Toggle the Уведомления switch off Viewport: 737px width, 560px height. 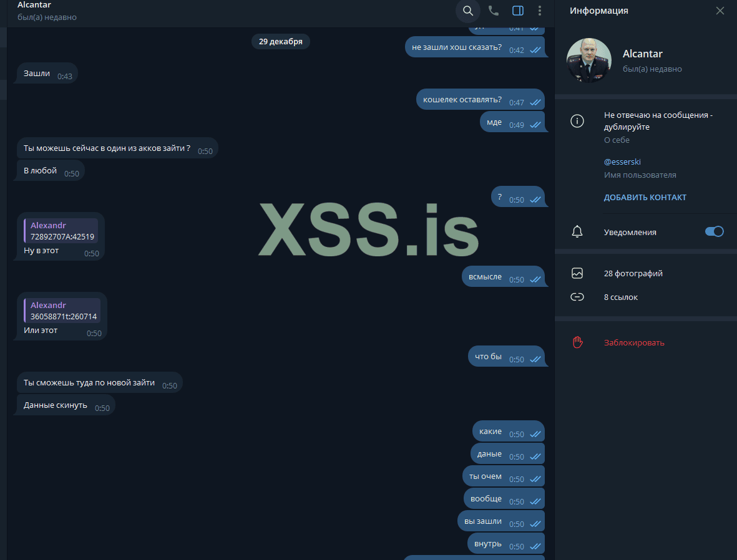point(714,231)
